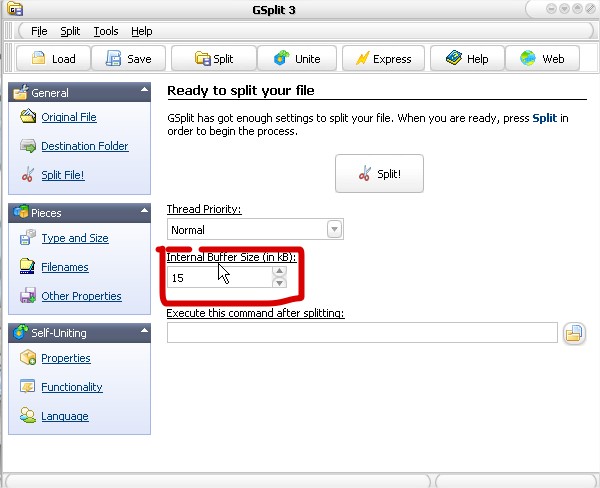Screen dimensions: 600x488
Task: Click the Express toolbar button
Action: [x=383, y=59]
